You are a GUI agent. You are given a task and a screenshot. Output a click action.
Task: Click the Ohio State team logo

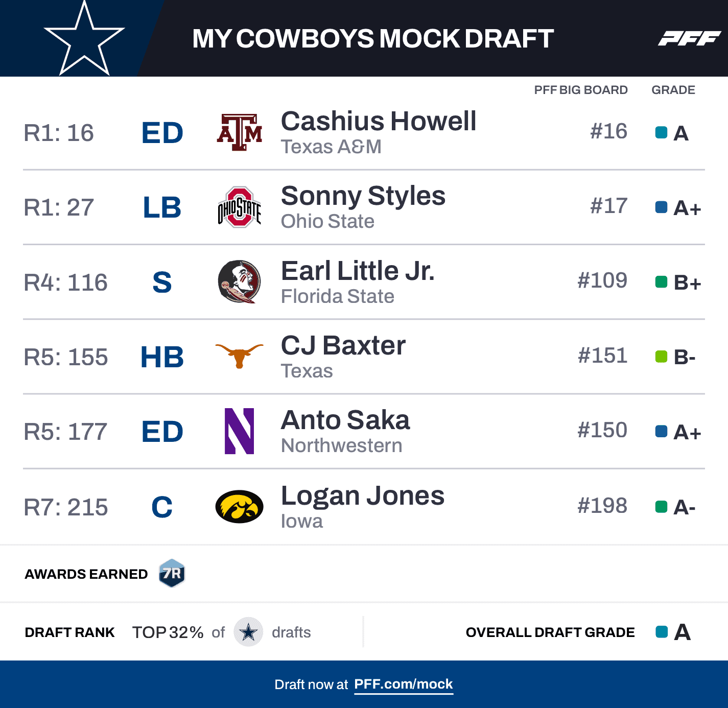tap(239, 207)
